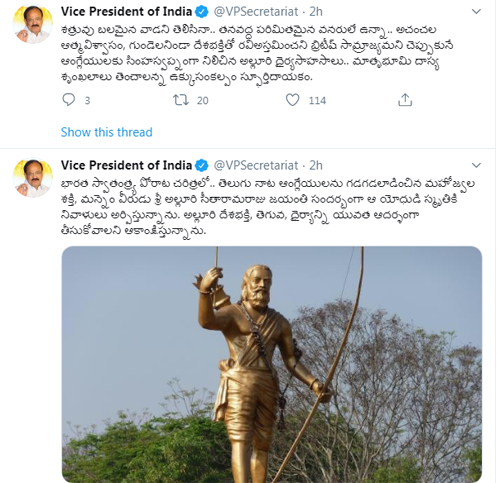Screen dimensions: 500x483
Task: Open first tweet's profile avatar
Action: [x=33, y=24]
